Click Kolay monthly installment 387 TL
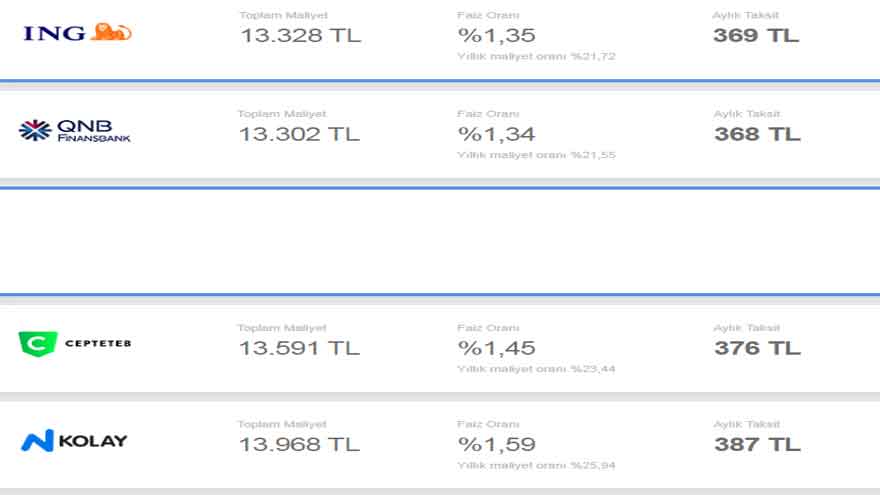The image size is (880, 495). 757,444
